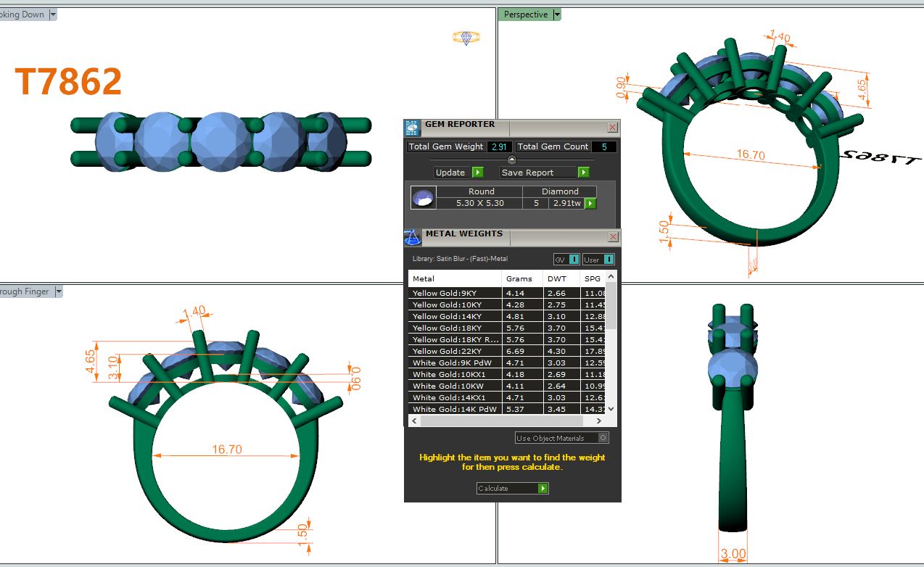Click the Gem Reporter panel icon
The height and width of the screenshot is (567, 924).
pos(412,128)
